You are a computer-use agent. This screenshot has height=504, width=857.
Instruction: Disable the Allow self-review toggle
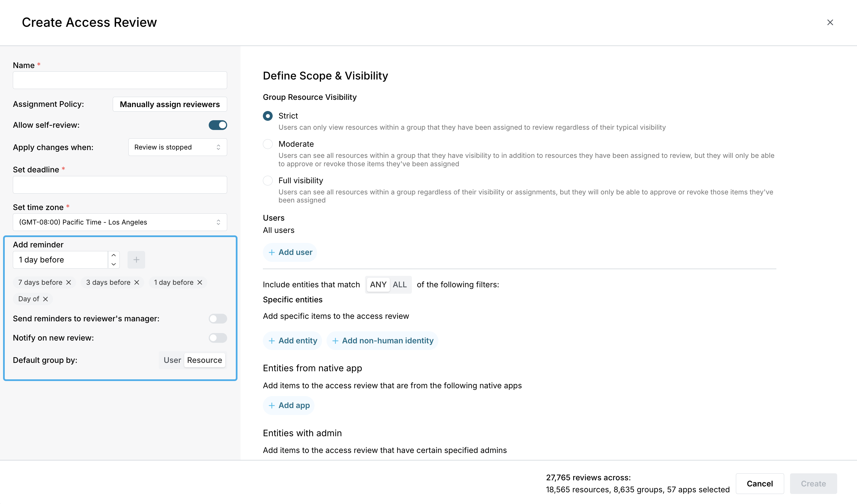click(218, 125)
